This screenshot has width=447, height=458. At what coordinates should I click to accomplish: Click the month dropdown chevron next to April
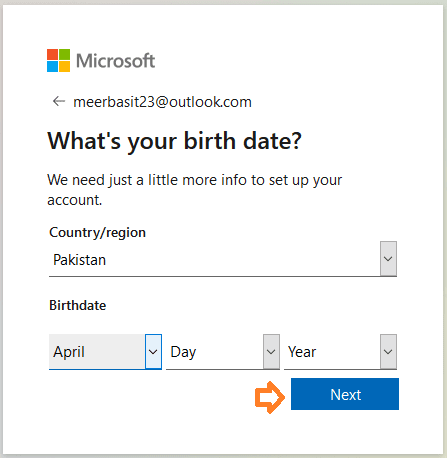click(x=153, y=352)
